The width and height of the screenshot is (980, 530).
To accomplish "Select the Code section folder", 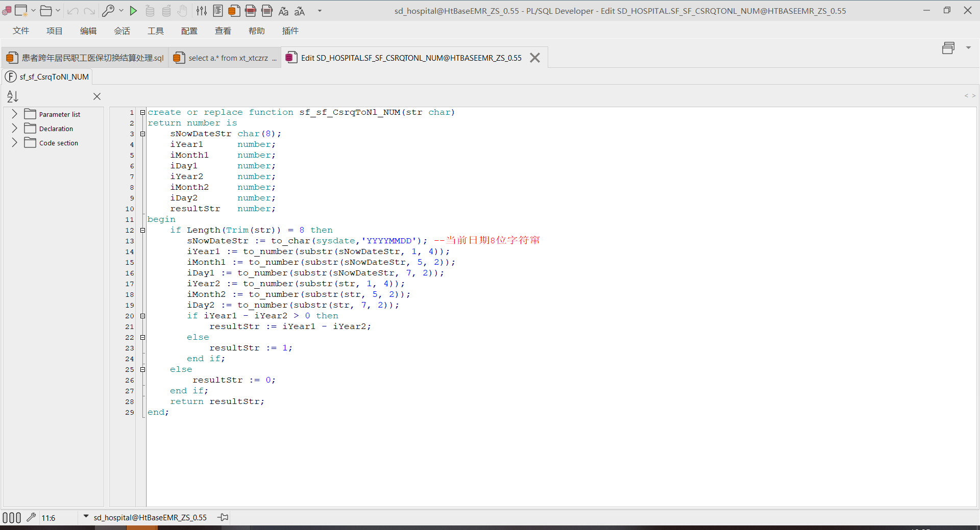I will click(52, 143).
